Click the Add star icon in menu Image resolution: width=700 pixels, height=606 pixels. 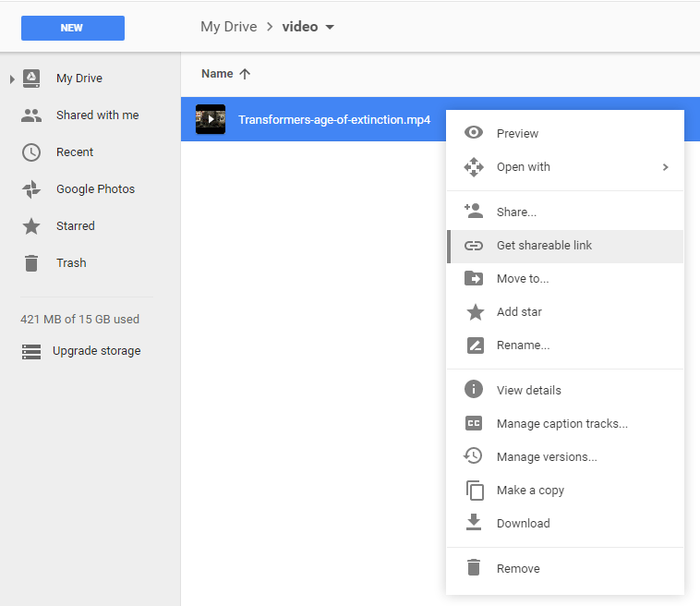[x=476, y=311]
